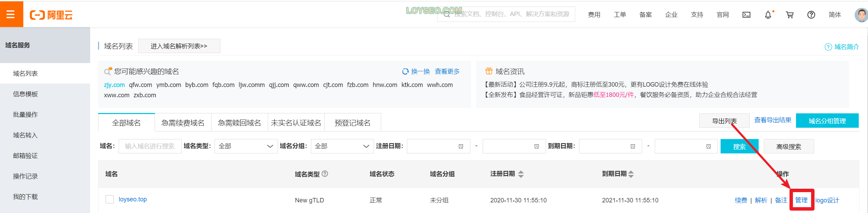This screenshot has width=868, height=213.
Task: Open the 简体 language selector
Action: (x=835, y=15)
